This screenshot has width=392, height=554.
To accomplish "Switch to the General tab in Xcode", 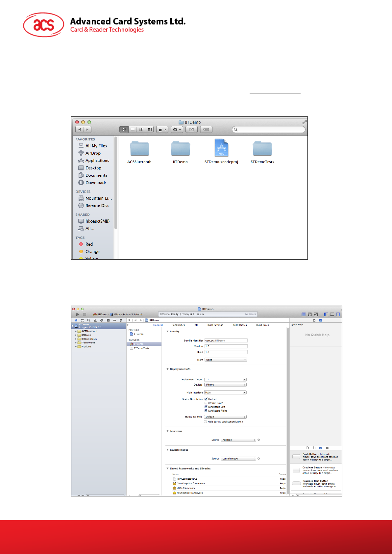I will pyautogui.click(x=158, y=325).
